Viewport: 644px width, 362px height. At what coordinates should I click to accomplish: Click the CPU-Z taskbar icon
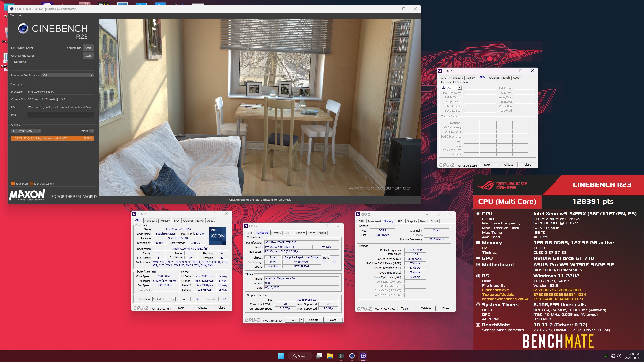tap(363, 356)
